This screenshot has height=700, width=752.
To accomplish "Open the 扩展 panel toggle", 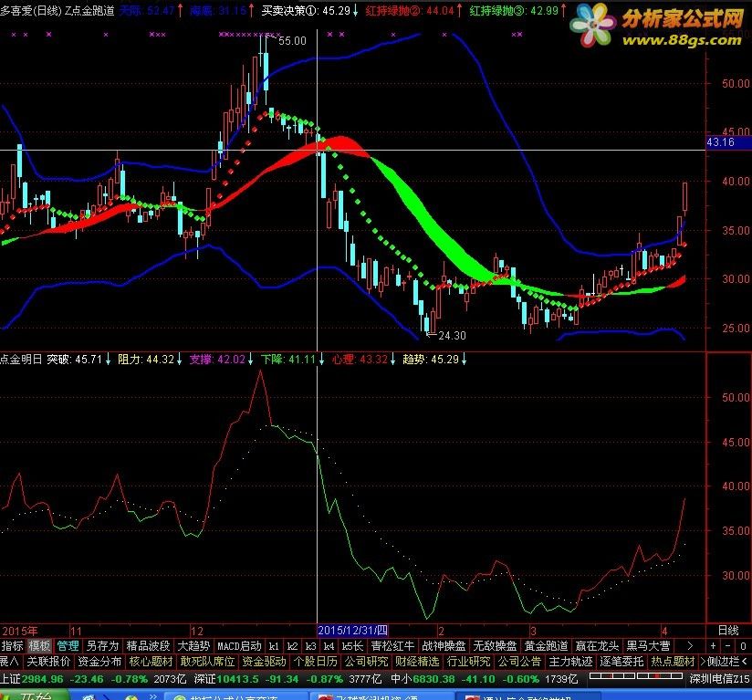I will (8, 661).
